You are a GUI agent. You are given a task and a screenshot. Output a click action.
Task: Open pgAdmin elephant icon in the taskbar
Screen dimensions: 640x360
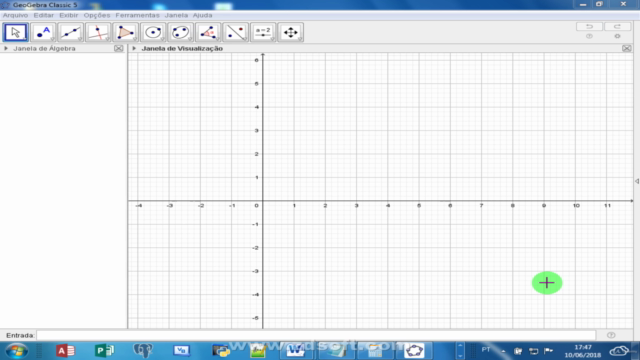(x=143, y=351)
